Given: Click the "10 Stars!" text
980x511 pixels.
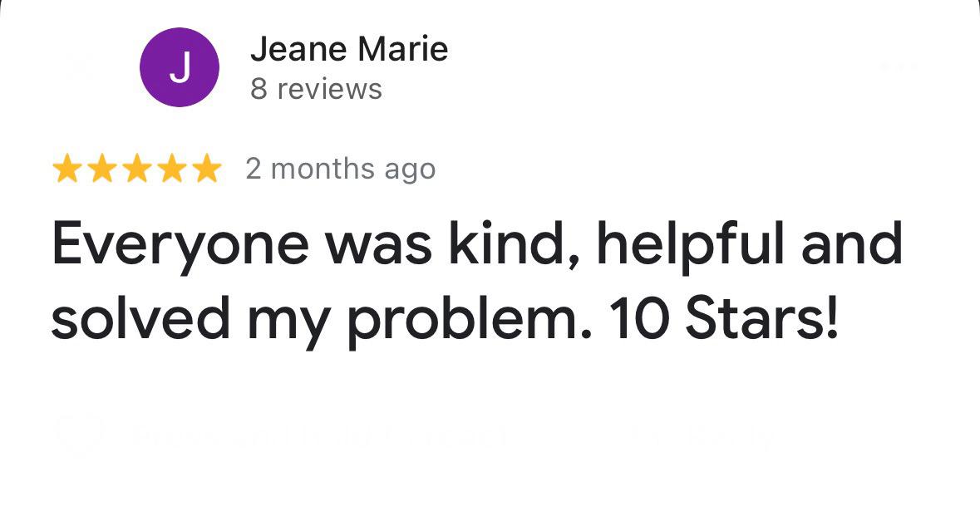Looking at the screenshot, I should (x=724, y=319).
